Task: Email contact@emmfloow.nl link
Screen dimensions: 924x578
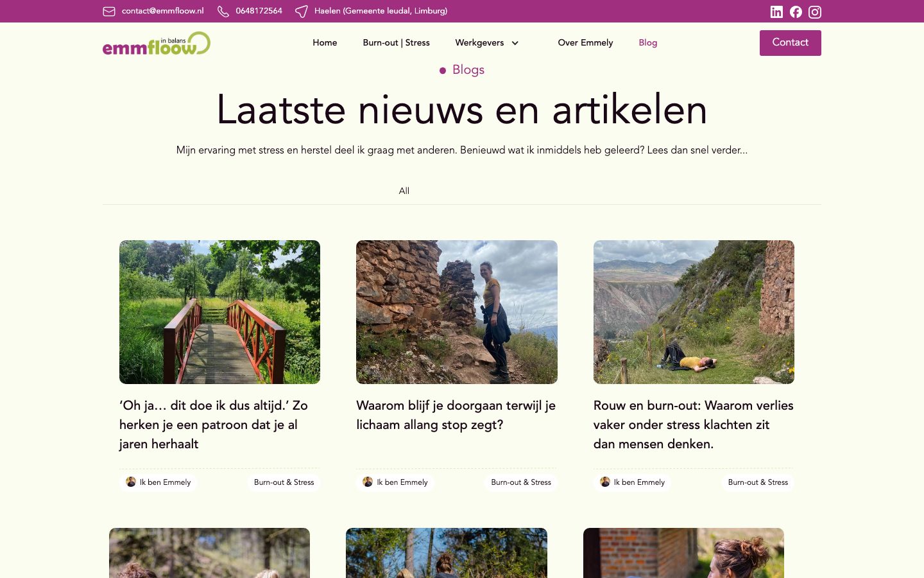Action: (x=162, y=11)
